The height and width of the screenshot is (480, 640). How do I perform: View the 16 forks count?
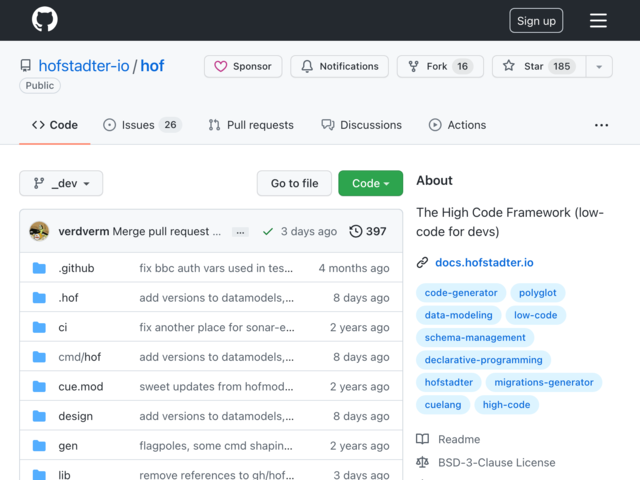[462, 66]
